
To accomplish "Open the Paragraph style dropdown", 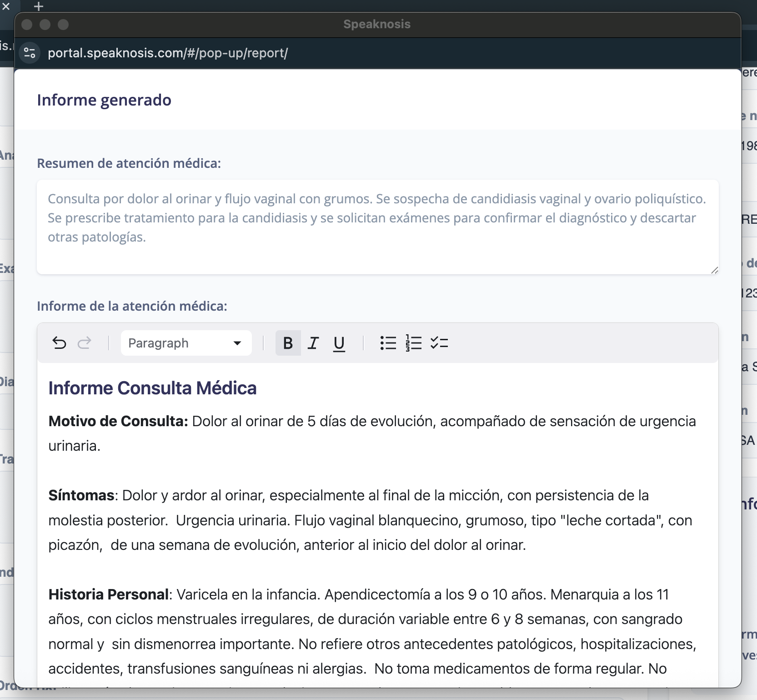I will coord(186,343).
